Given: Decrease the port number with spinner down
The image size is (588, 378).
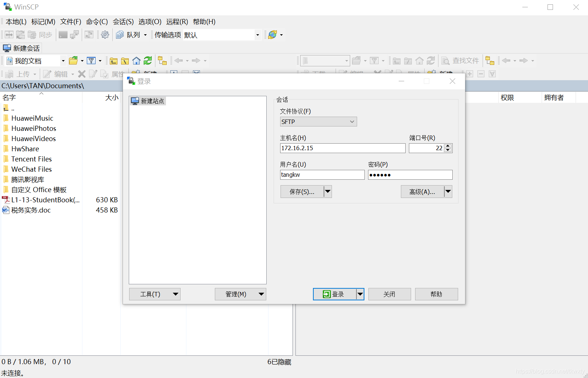Looking at the screenshot, I should tap(448, 150).
